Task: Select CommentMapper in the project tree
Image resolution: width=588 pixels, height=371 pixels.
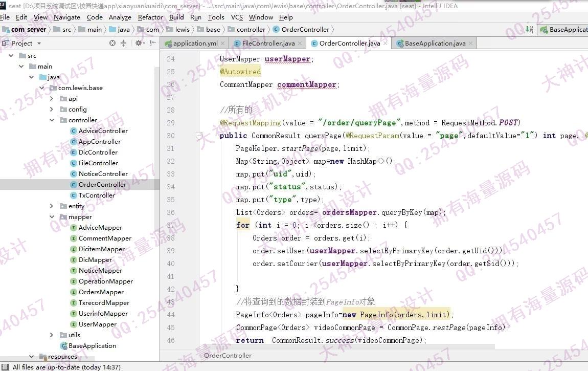Action: tap(105, 238)
